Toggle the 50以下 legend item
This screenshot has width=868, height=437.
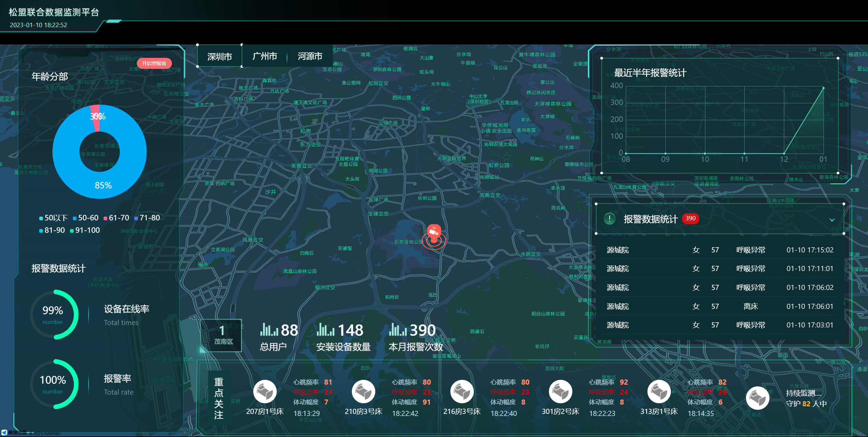click(53, 218)
